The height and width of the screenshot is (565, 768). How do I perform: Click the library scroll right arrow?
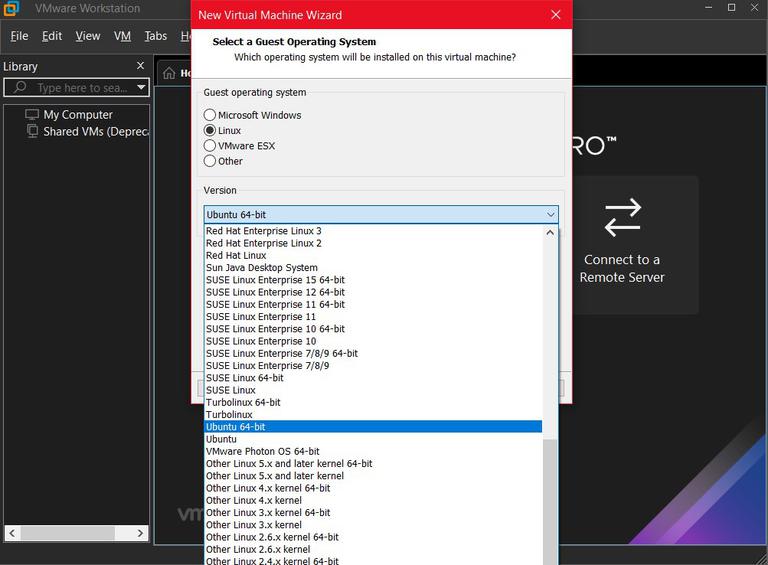coord(141,533)
